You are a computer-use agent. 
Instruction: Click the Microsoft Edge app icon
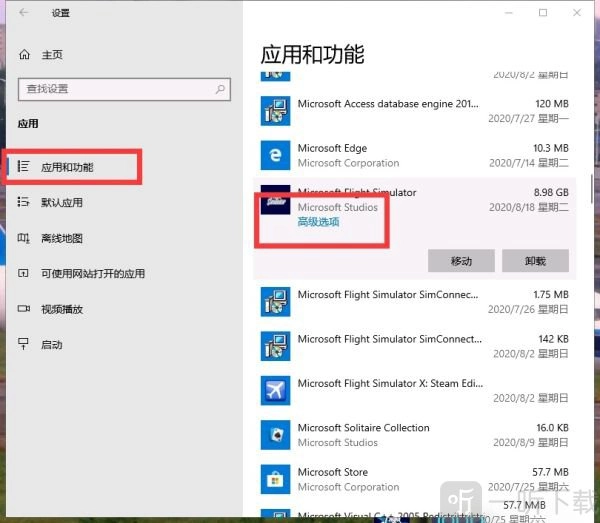coord(274,155)
